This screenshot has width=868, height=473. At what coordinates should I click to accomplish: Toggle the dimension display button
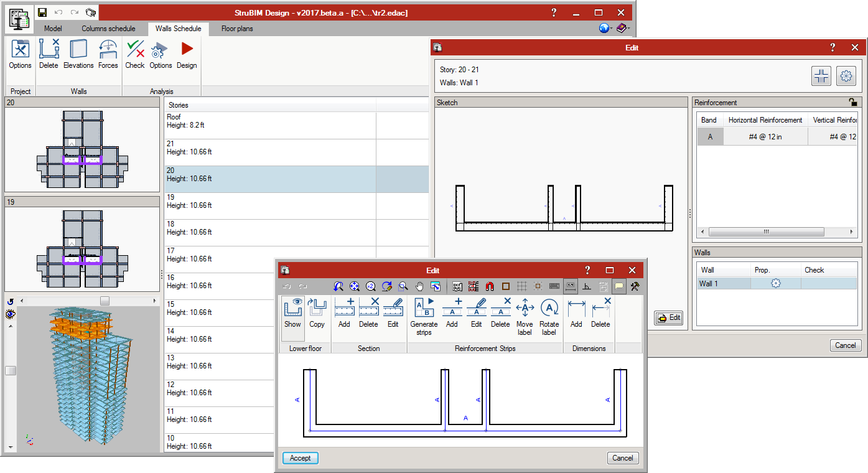point(571,286)
